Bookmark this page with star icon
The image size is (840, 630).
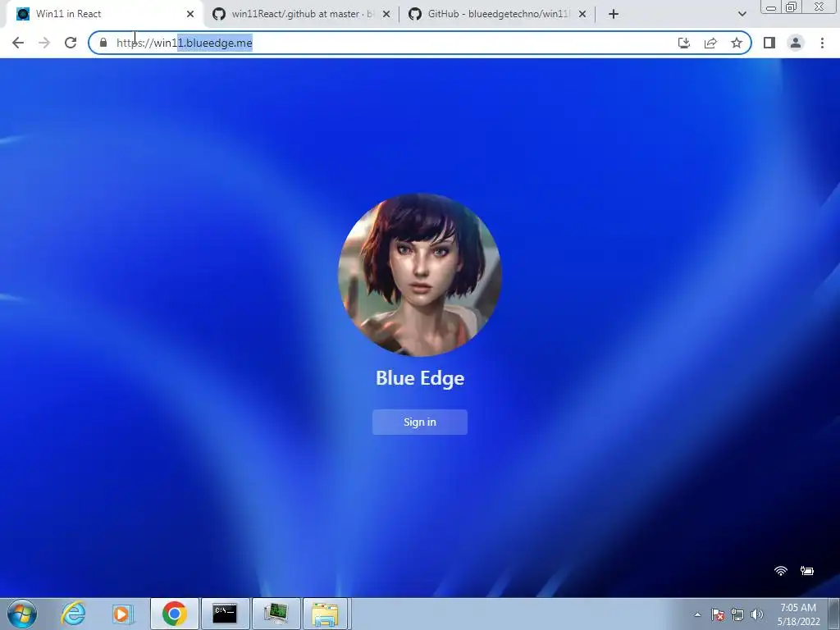737,43
